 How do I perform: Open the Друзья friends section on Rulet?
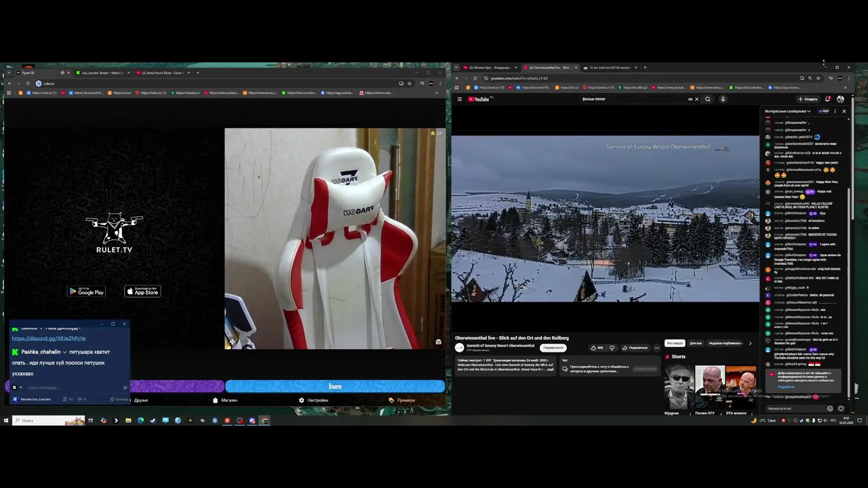pyautogui.click(x=141, y=400)
